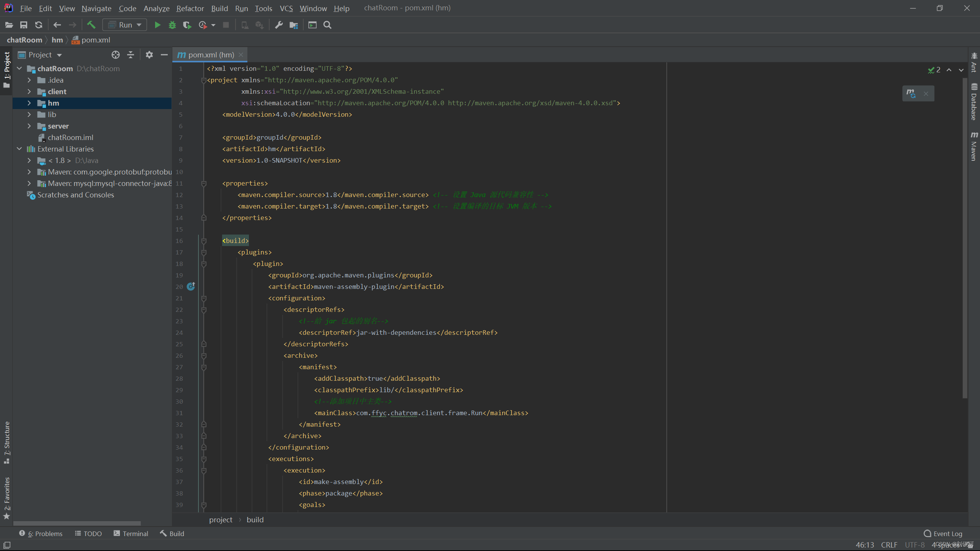Image resolution: width=980 pixels, height=551 pixels.
Task: Collapse the External Libraries node
Action: [x=20, y=149]
